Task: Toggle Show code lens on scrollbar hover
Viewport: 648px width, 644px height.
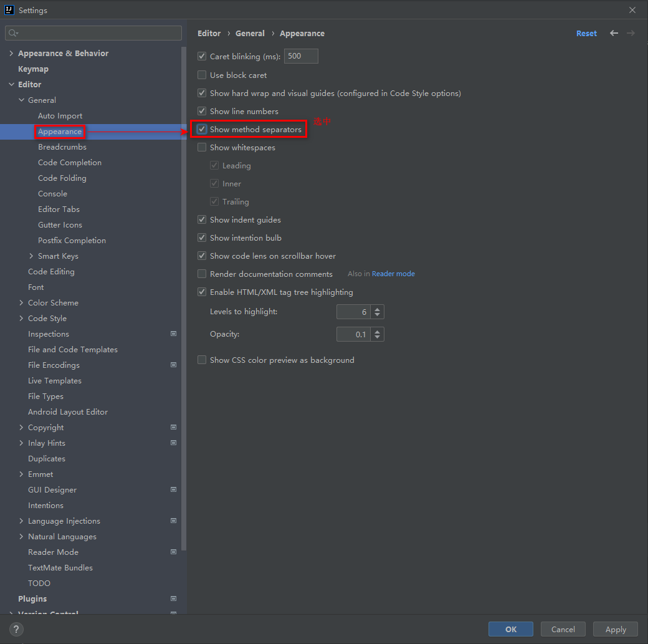Action: click(202, 256)
